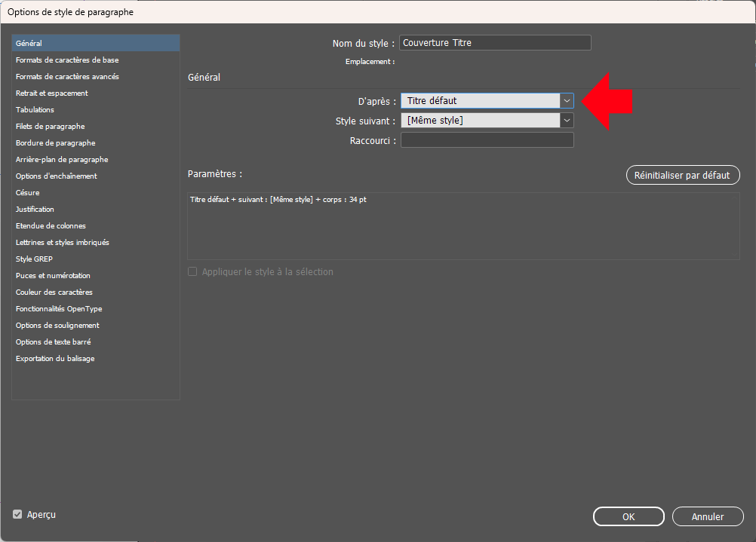Click into the Raccourci field

point(487,140)
